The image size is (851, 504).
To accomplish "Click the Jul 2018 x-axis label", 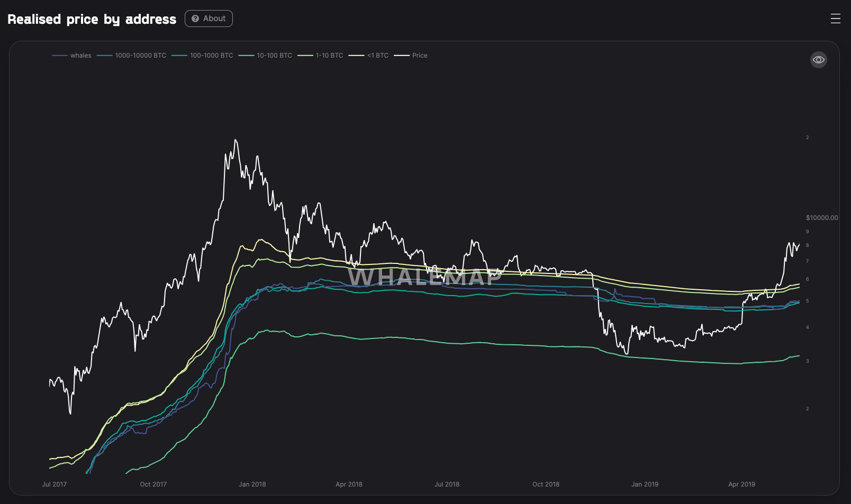I will [447, 484].
